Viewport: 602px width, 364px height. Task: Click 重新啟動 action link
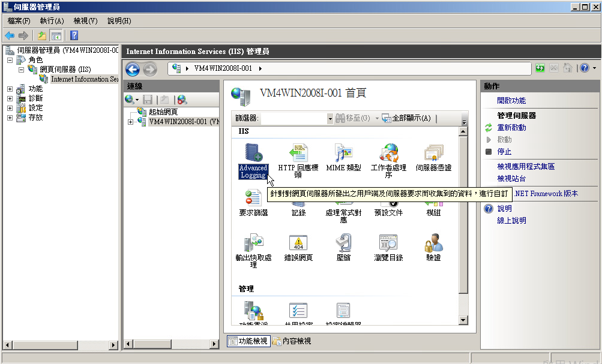point(511,127)
